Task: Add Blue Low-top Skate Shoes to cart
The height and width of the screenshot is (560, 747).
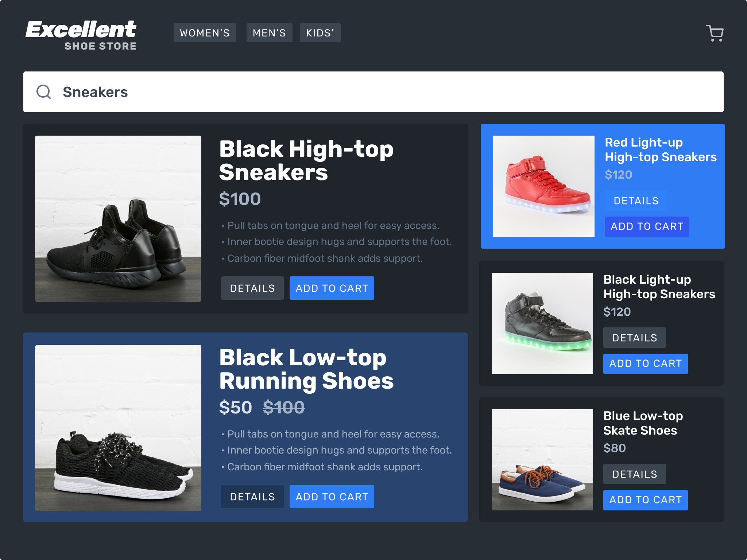Action: (x=645, y=499)
